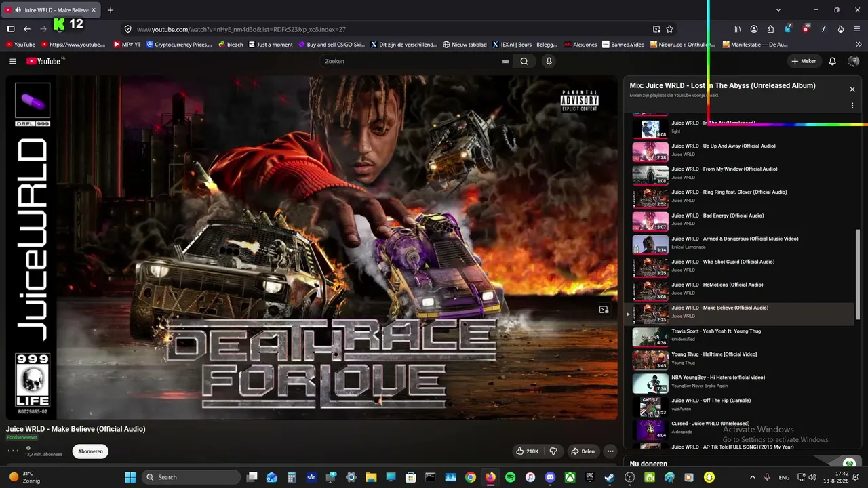
Task: Open Discord from the taskbar
Action: pos(550,477)
